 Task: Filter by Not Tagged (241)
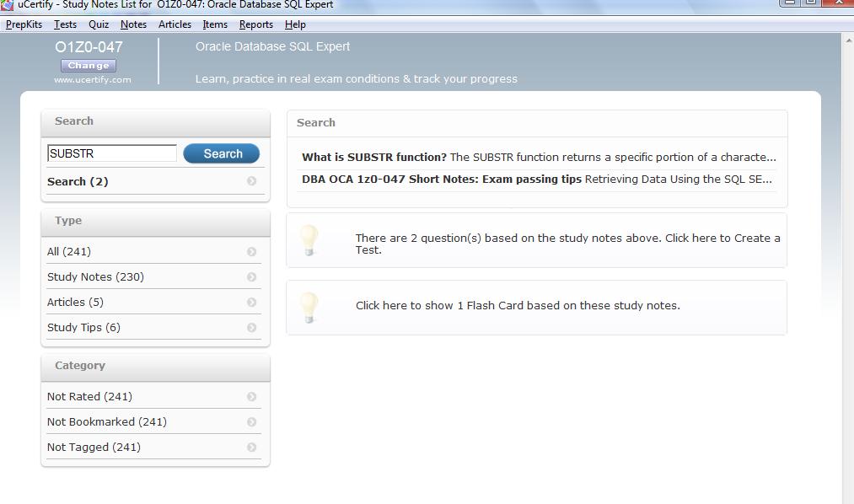153,448
